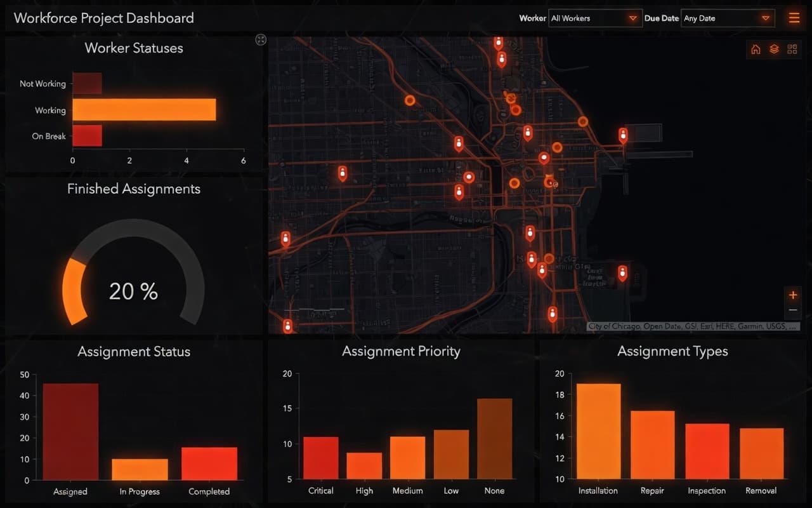Select the Inspection type bar
The height and width of the screenshot is (508, 812).
pos(707,451)
